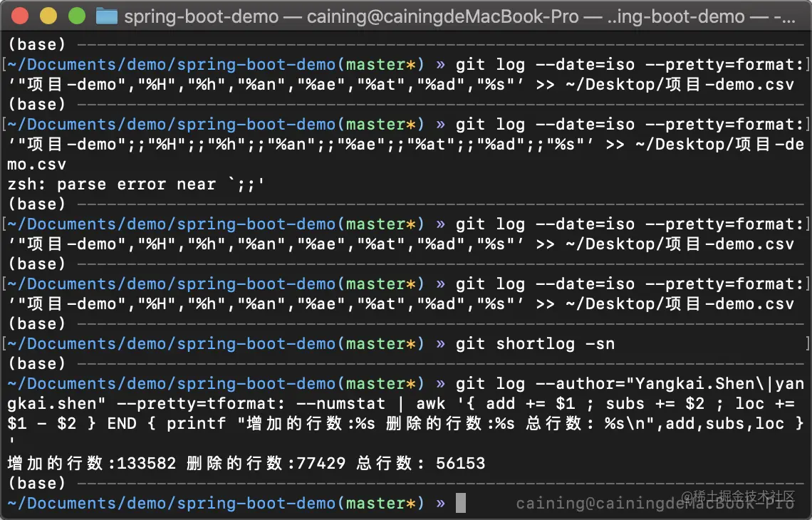This screenshot has height=520, width=812.
Task: Maximize the terminal with green button
Action: click(x=77, y=16)
